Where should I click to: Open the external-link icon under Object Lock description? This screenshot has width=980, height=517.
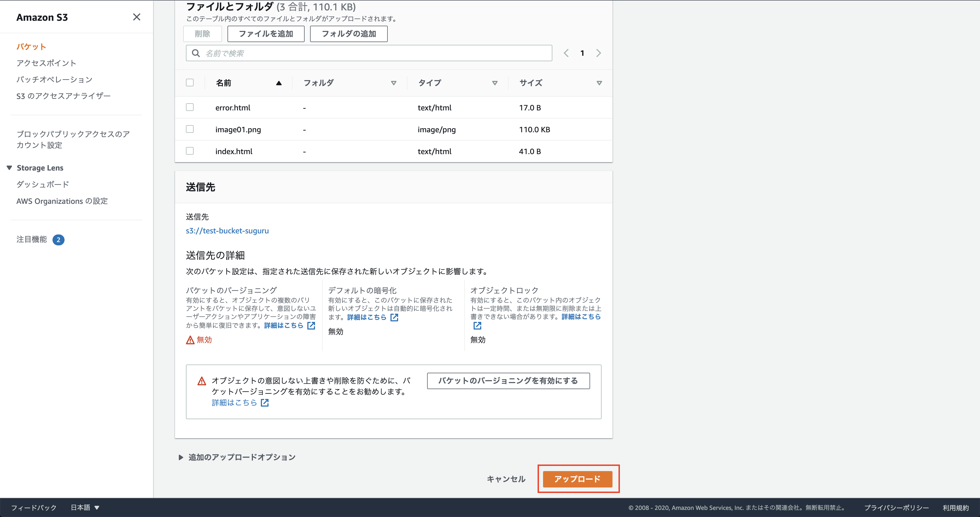477,325
